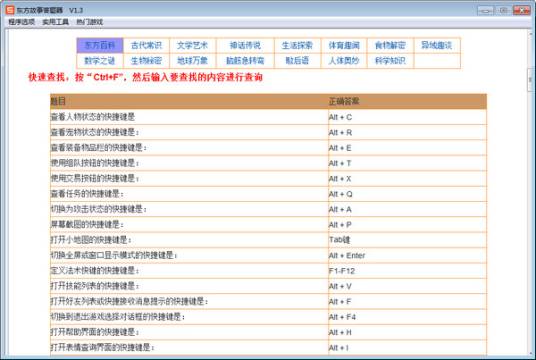
Task: Select question 查看任务的快捷键是
Action: 189,194
